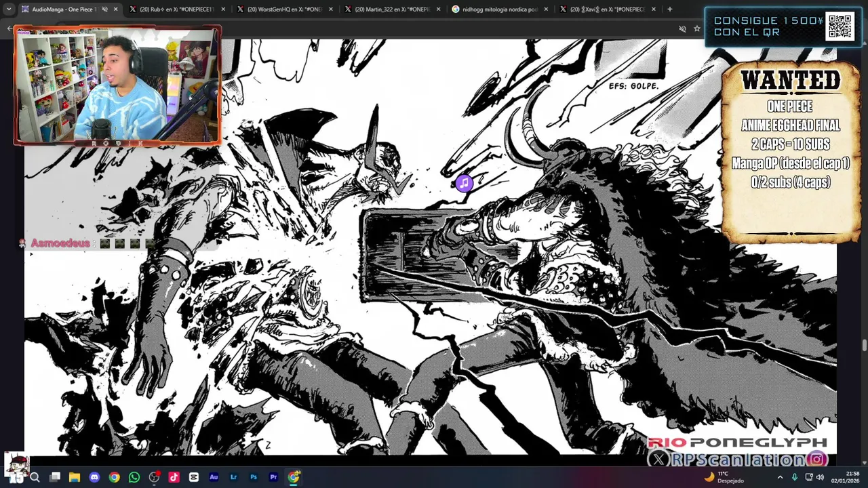Close the AudioManga tab
The width and height of the screenshot is (868, 488).
pyautogui.click(x=115, y=9)
